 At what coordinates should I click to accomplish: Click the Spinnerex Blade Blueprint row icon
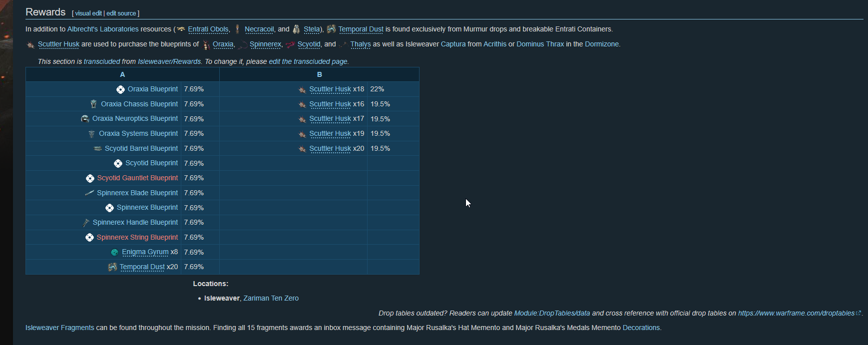click(89, 193)
